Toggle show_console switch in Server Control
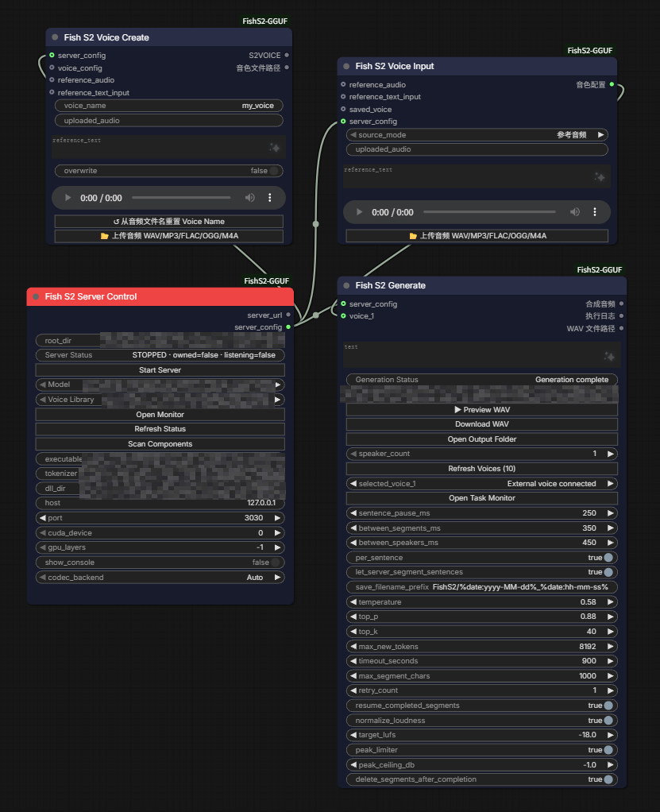This screenshot has width=660, height=812. coord(276,563)
